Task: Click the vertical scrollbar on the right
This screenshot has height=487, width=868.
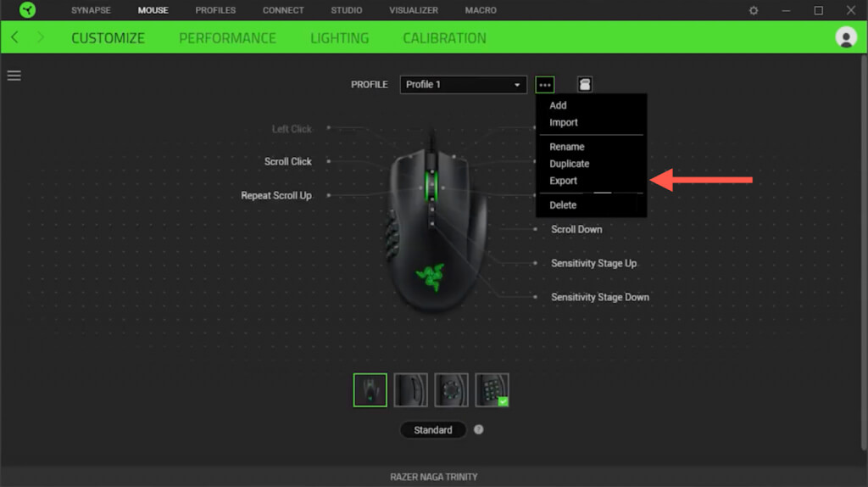Action: tap(864, 252)
